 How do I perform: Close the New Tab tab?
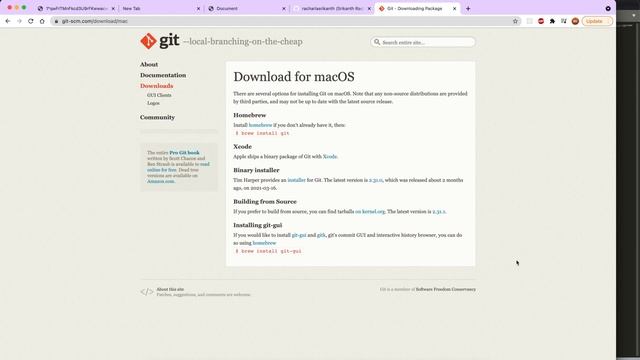198,9
